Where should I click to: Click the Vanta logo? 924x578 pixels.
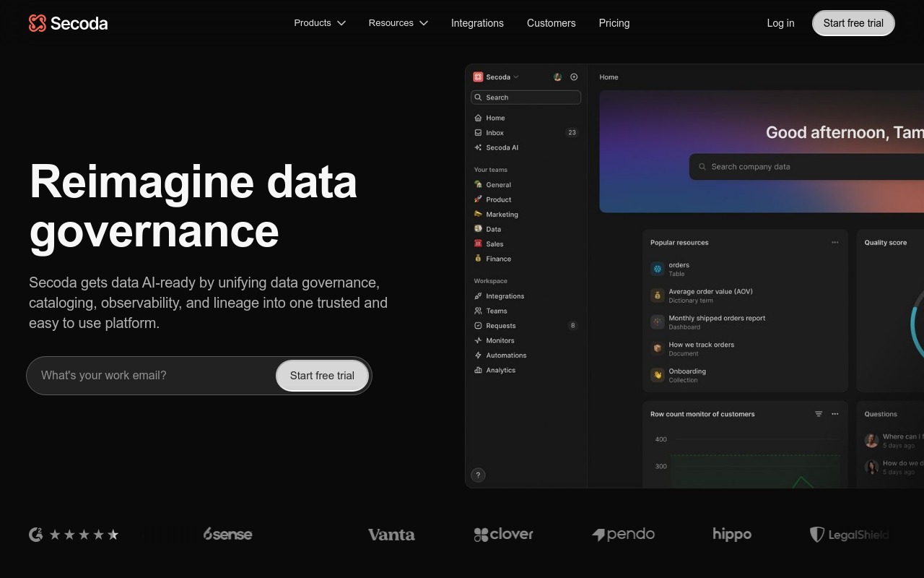[391, 535]
